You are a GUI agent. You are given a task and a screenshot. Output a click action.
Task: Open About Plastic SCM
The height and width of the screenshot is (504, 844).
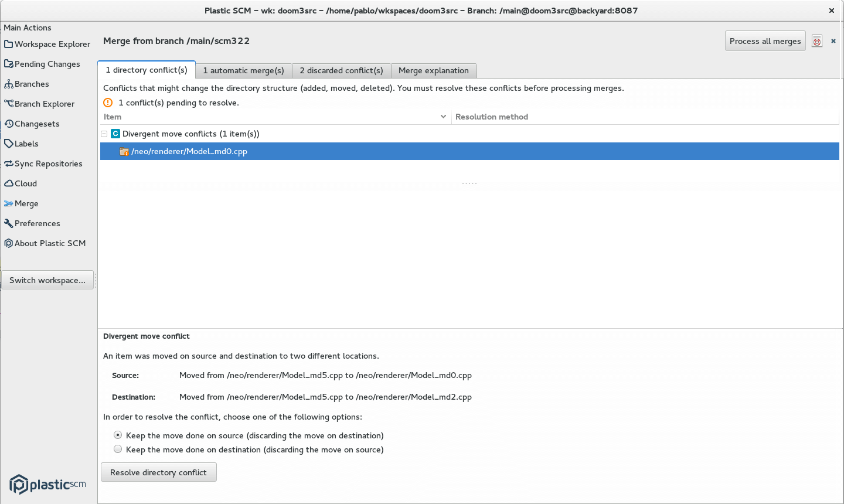(45, 243)
